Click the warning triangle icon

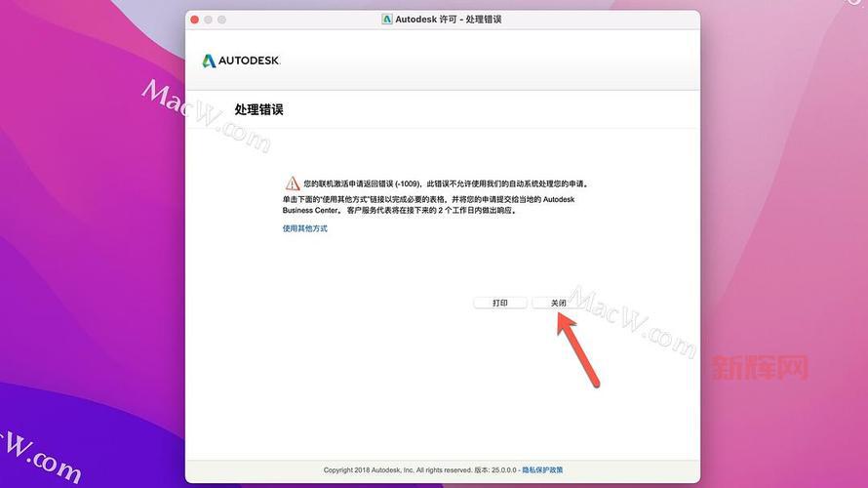[293, 183]
